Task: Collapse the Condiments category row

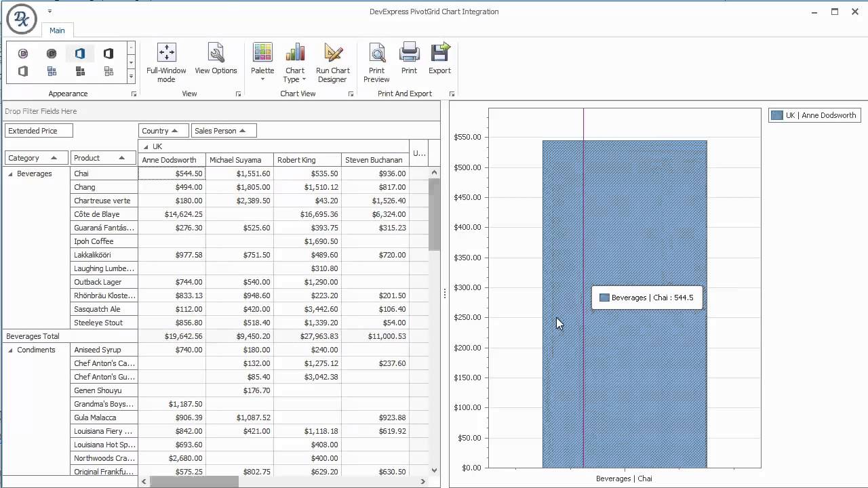Action: tap(10, 350)
